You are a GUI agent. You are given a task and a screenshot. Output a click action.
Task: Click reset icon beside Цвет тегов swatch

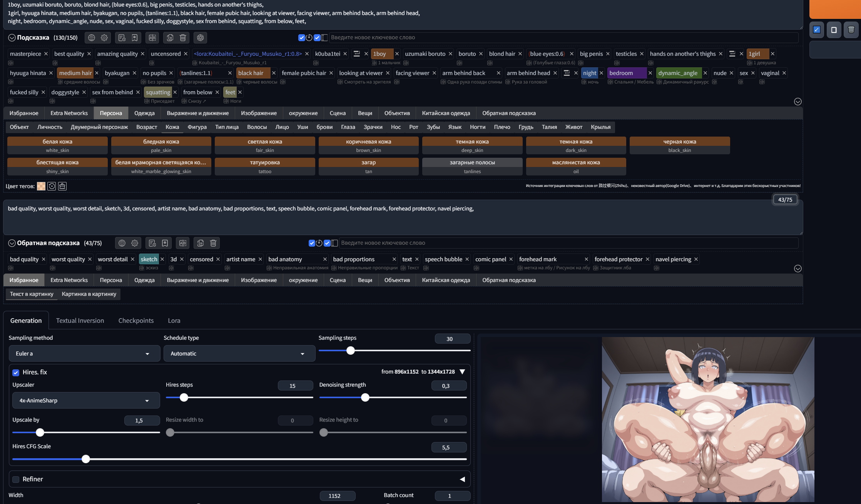[52, 186]
